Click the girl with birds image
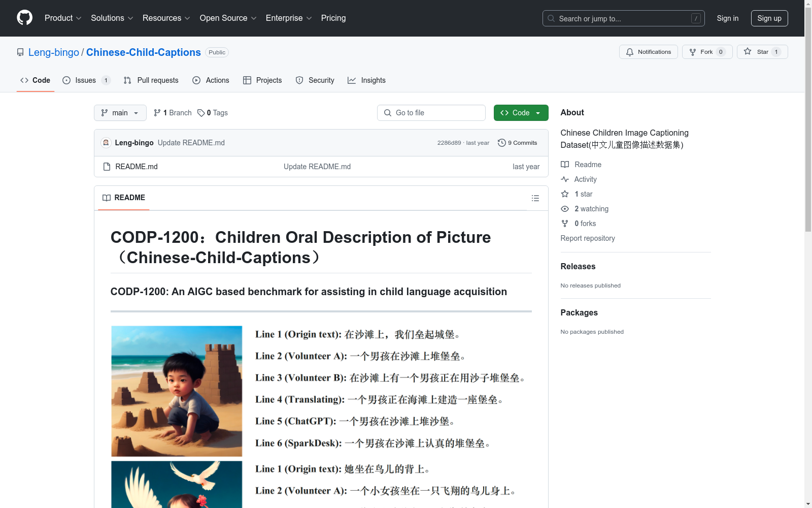The width and height of the screenshot is (812, 508). click(x=177, y=484)
